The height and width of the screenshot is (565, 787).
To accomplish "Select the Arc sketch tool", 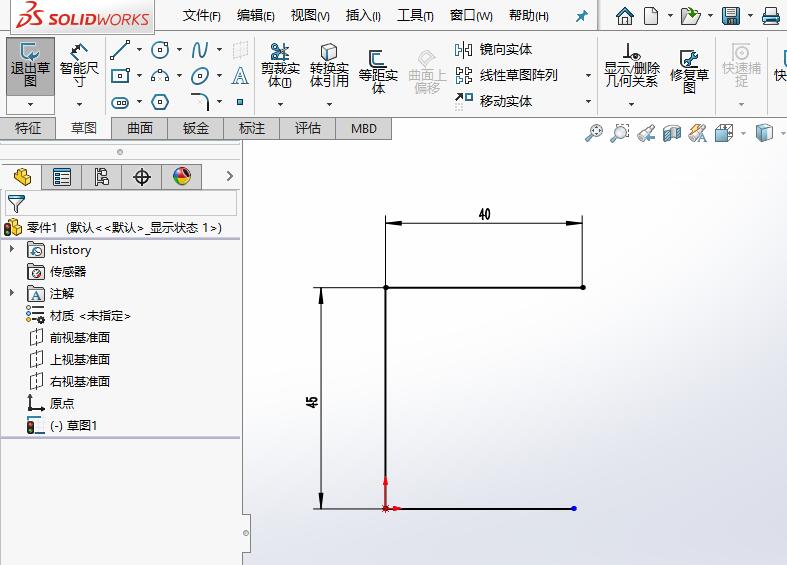I will (160, 76).
